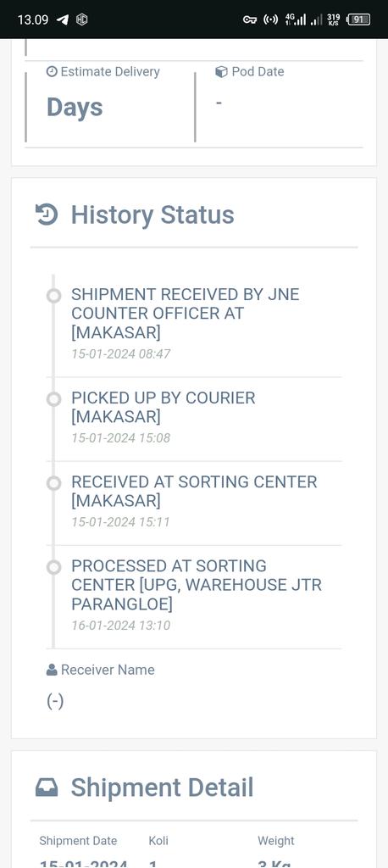Select the Shipment Received by JNE timeline marker
Screen dimensions: 388x868
coord(53,296)
